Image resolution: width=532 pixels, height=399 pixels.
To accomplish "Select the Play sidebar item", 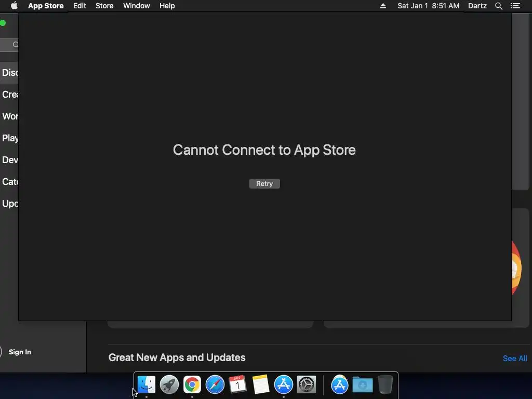I will (x=9, y=138).
